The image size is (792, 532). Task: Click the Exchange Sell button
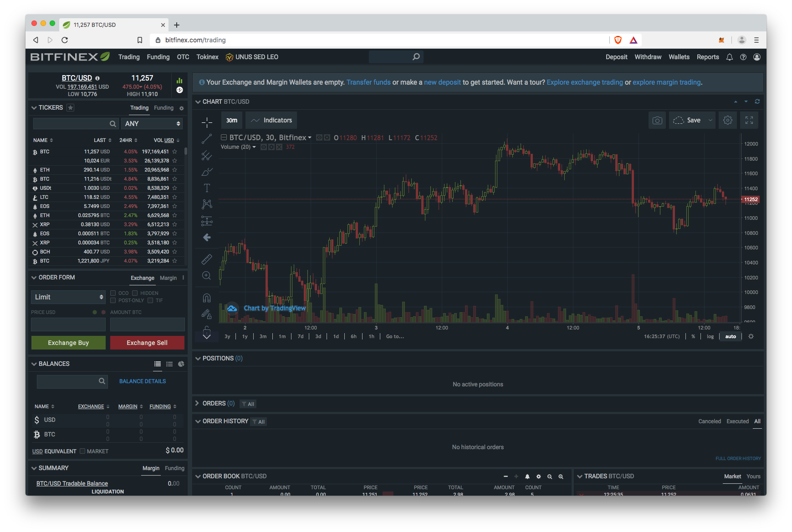[147, 343]
